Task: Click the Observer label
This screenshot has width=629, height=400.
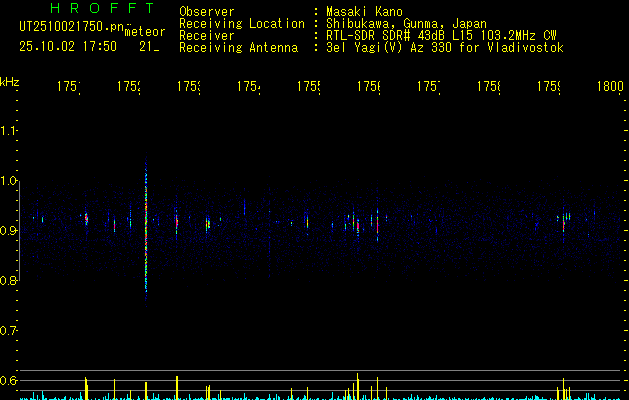Action: tap(207, 12)
